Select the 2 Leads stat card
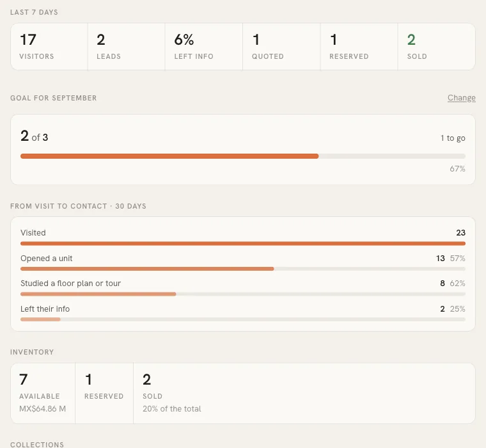The width and height of the screenshot is (486, 448). pyautogui.click(x=126, y=47)
